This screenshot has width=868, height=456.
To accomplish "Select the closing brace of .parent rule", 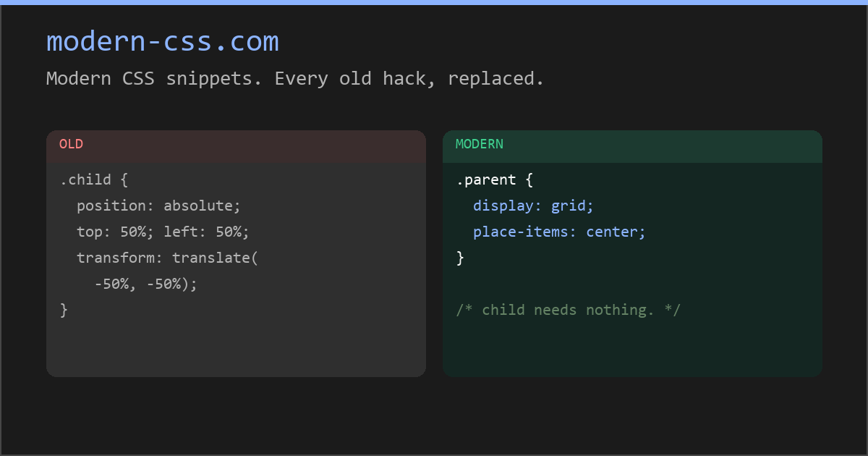I will 461,258.
